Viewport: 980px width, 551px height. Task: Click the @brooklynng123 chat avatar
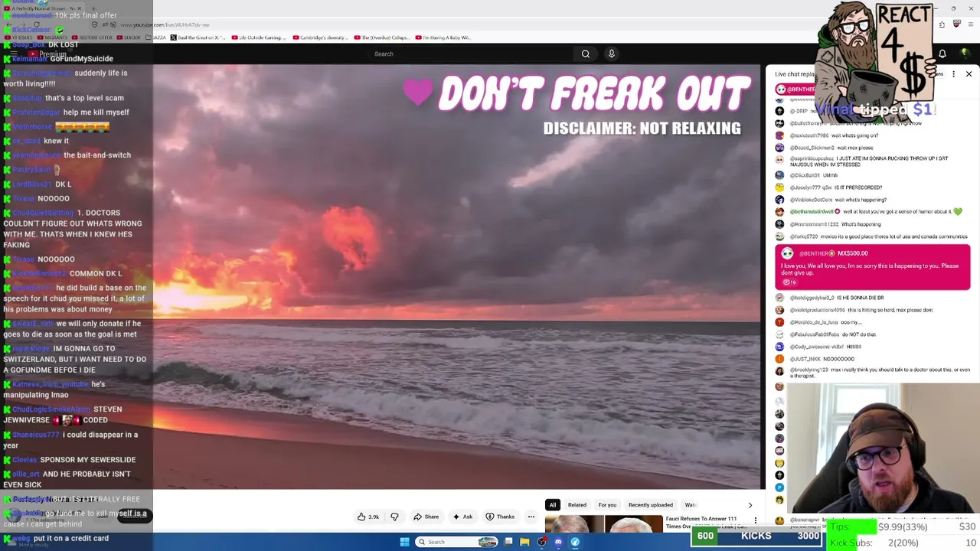pos(779,371)
